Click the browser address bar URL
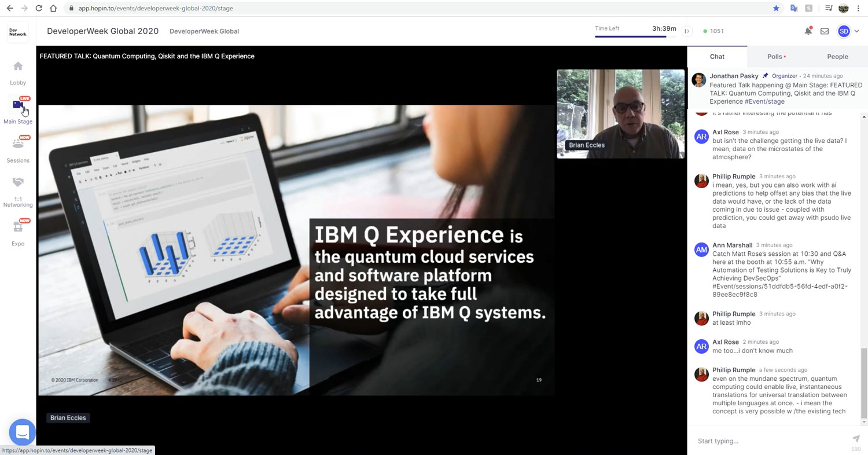868x455 pixels. (156, 8)
